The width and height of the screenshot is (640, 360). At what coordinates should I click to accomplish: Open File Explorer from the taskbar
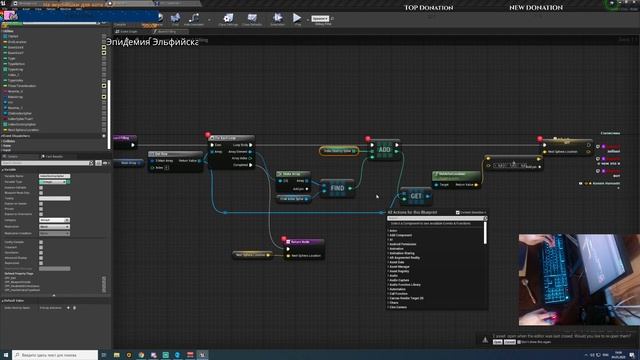pyautogui.click(x=116, y=355)
